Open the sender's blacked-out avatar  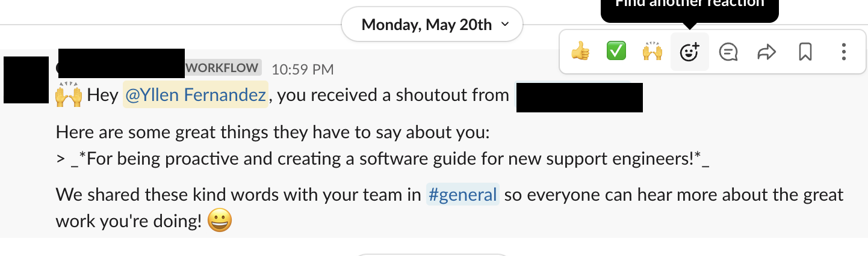(26, 79)
